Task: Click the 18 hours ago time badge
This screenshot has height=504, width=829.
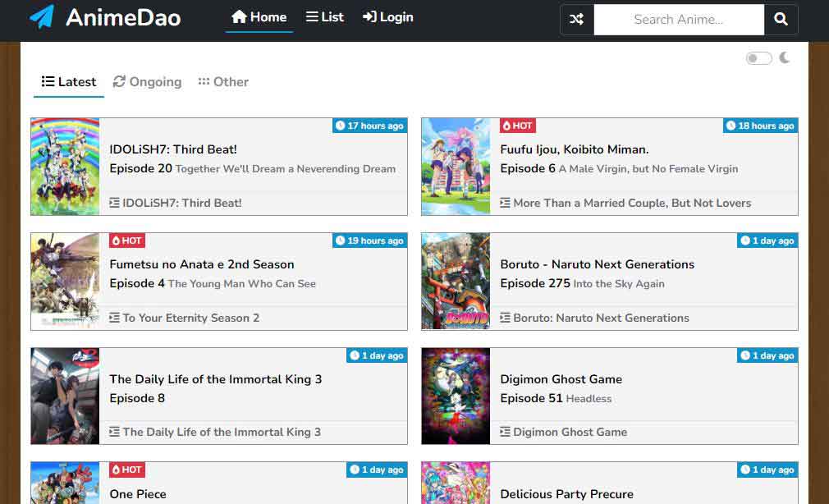Action: (x=760, y=126)
